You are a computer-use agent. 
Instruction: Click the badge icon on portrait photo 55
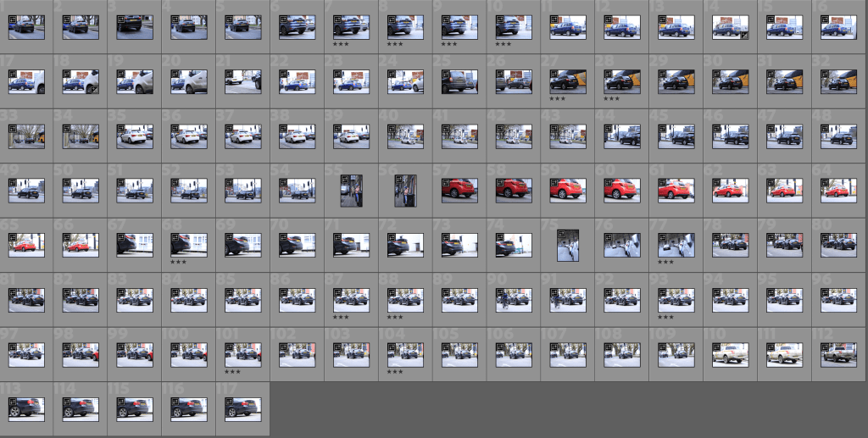[344, 179]
